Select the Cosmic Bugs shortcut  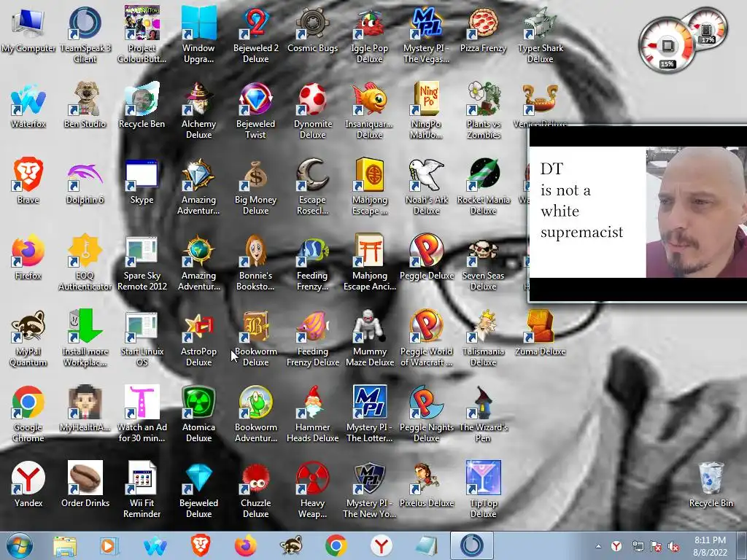[312, 31]
